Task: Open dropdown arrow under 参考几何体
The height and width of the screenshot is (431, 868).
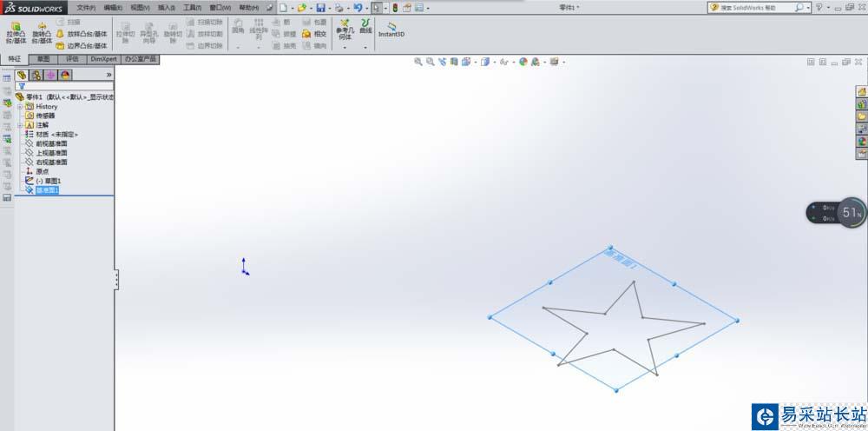Action: 345,48
